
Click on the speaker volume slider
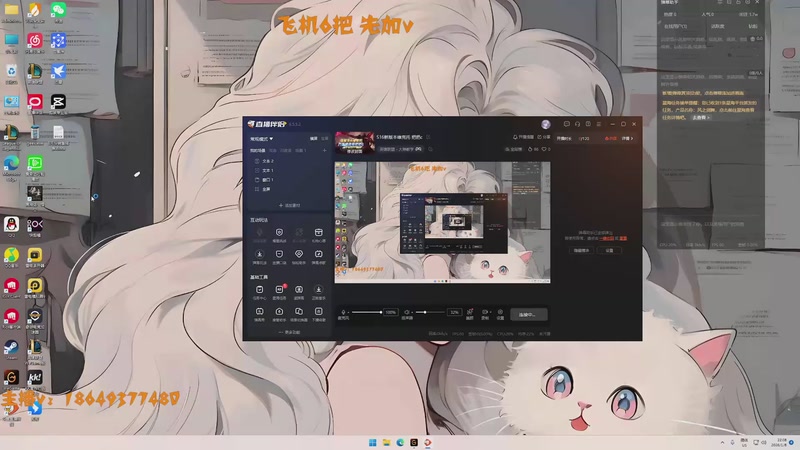pyautogui.click(x=429, y=312)
